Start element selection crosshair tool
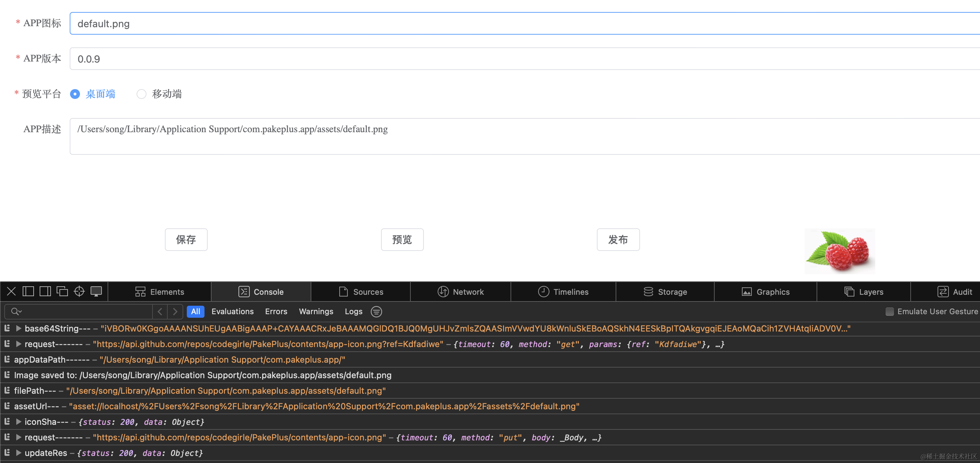The width and height of the screenshot is (980, 463). coord(79,292)
